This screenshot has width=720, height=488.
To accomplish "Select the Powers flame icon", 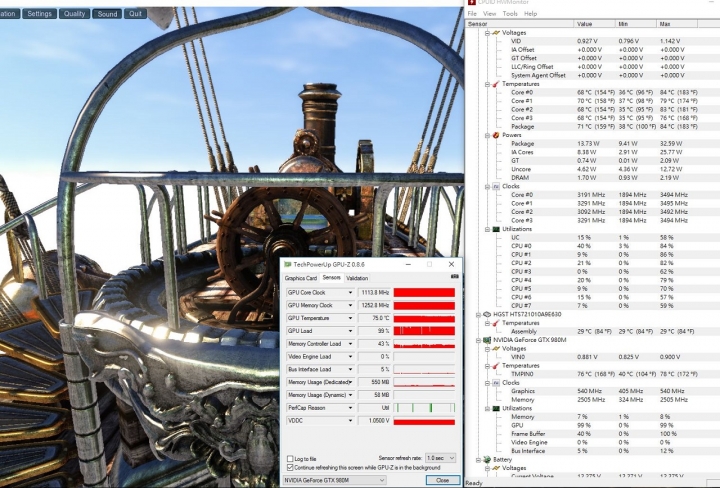I will coord(495,135).
